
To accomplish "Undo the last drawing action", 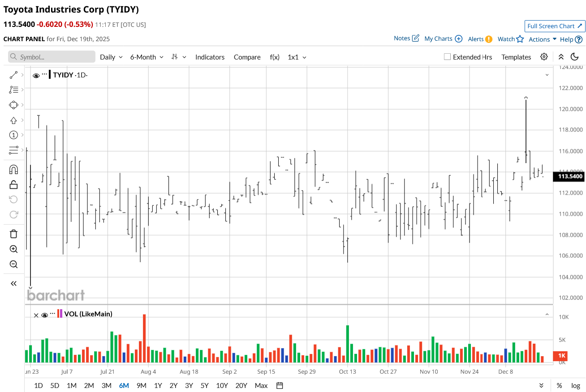I will pos(13,200).
